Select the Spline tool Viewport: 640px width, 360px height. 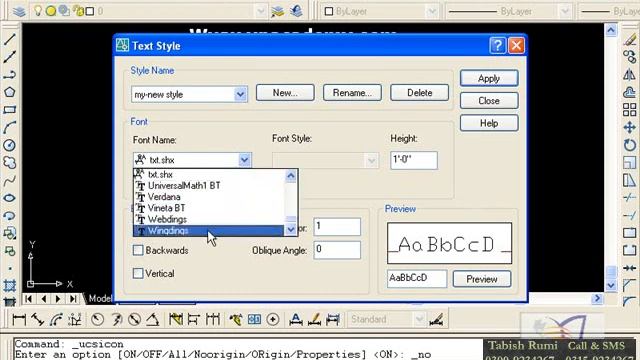[x=9, y=180]
